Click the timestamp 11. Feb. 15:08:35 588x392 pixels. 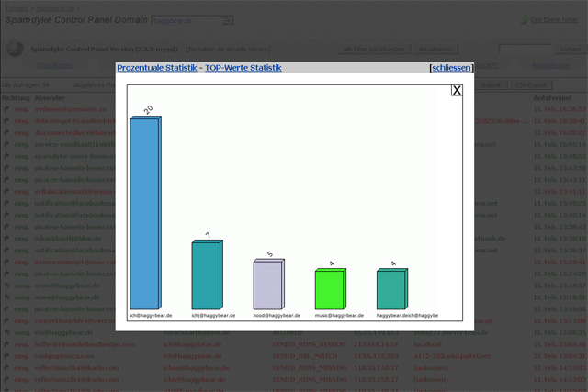(x=560, y=332)
